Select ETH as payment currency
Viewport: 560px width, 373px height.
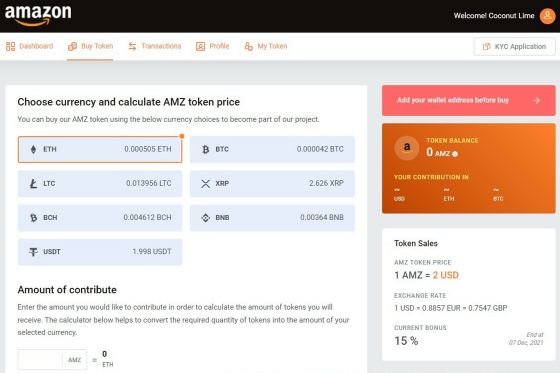(100, 149)
